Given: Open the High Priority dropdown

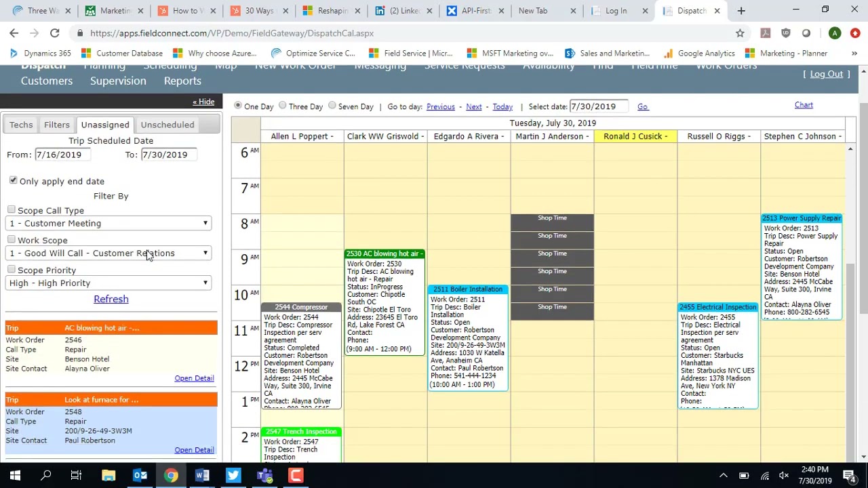Looking at the screenshot, I should click(x=108, y=283).
